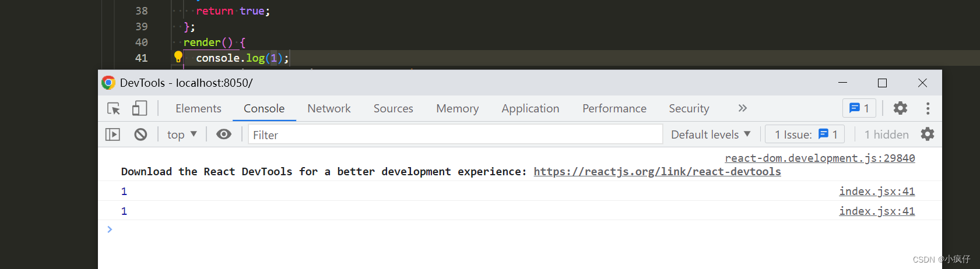Image resolution: width=980 pixels, height=269 pixels.
Task: Switch to the Sources tab
Action: point(393,108)
